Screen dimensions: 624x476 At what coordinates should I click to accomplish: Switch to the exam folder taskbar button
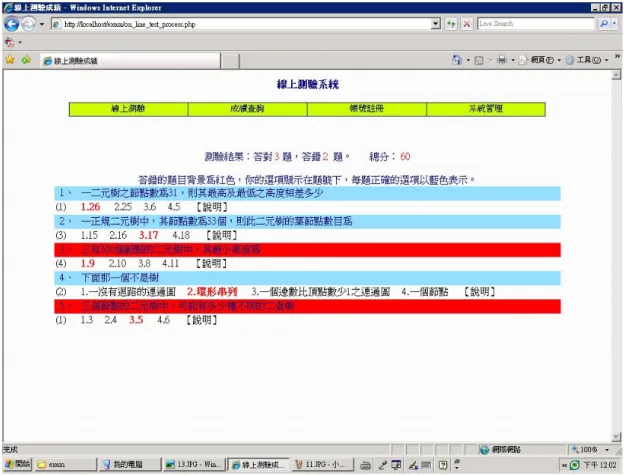click(65, 464)
